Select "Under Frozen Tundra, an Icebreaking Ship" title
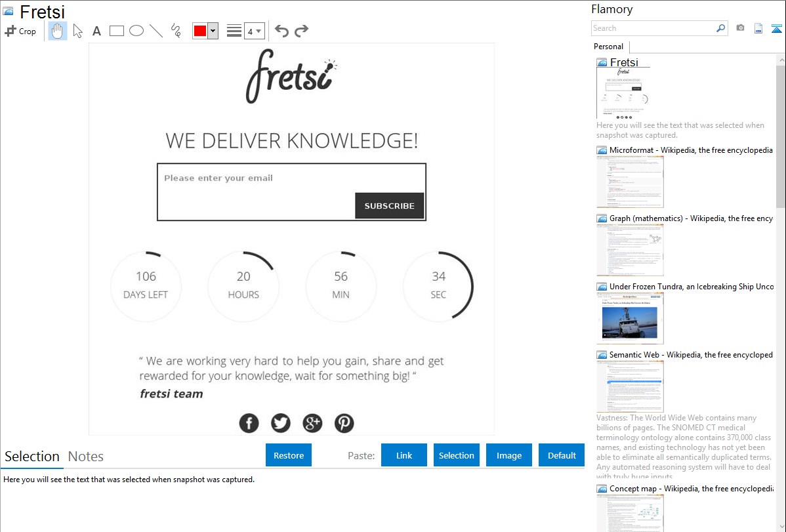 point(692,286)
